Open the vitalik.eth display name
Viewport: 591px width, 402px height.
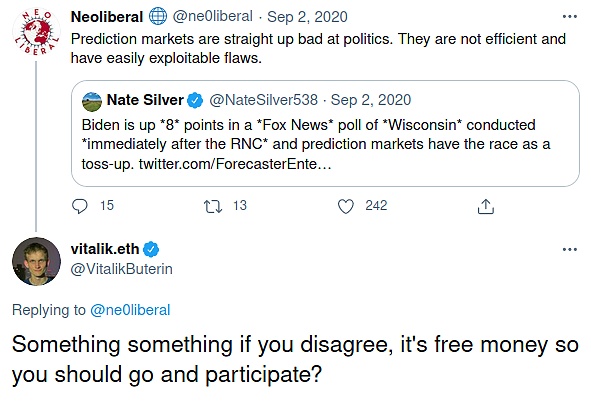click(x=105, y=249)
